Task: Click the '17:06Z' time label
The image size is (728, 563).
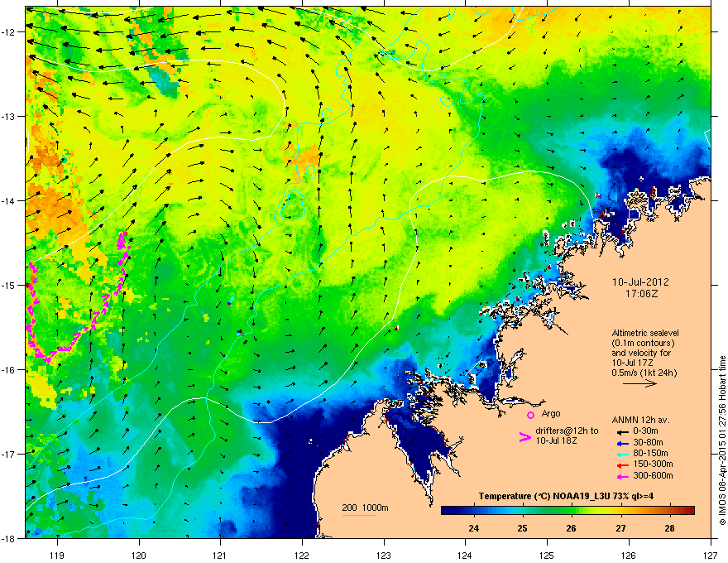Action: pos(641,294)
